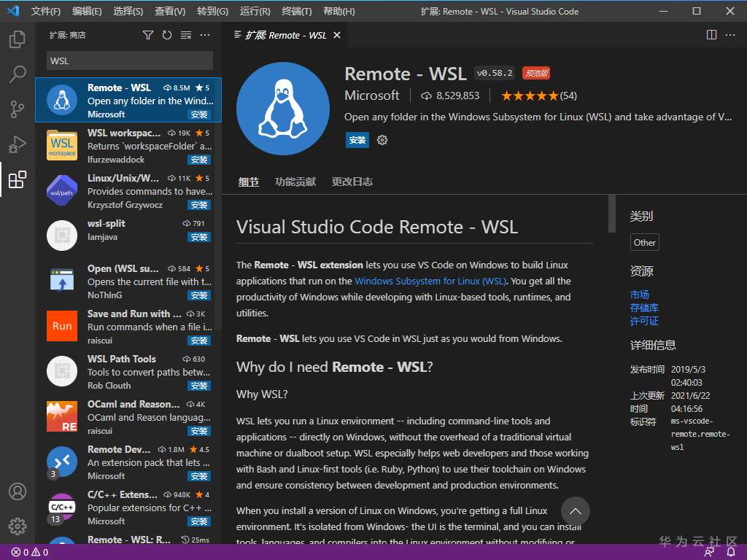Open the Accounts menu icon
The image size is (747, 560).
coord(18,491)
